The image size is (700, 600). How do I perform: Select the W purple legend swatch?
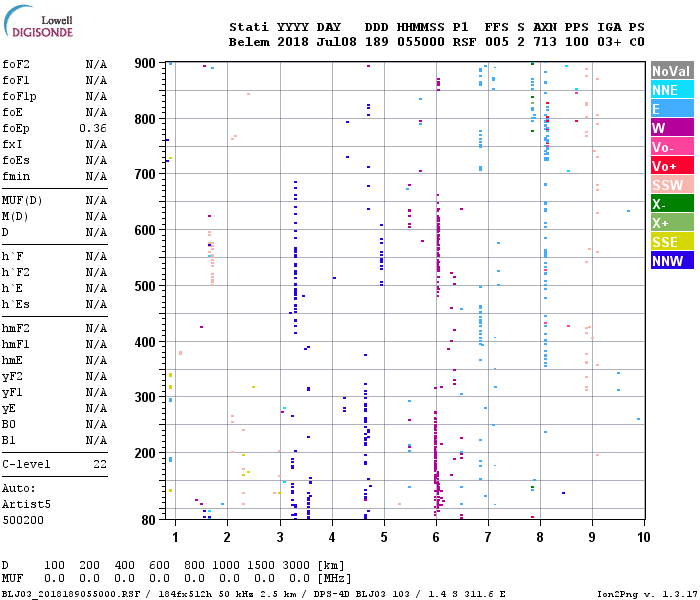click(672, 128)
